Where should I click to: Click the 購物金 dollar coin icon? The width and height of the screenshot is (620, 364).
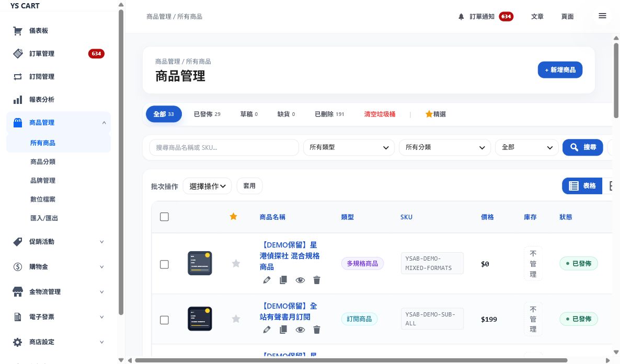click(18, 267)
